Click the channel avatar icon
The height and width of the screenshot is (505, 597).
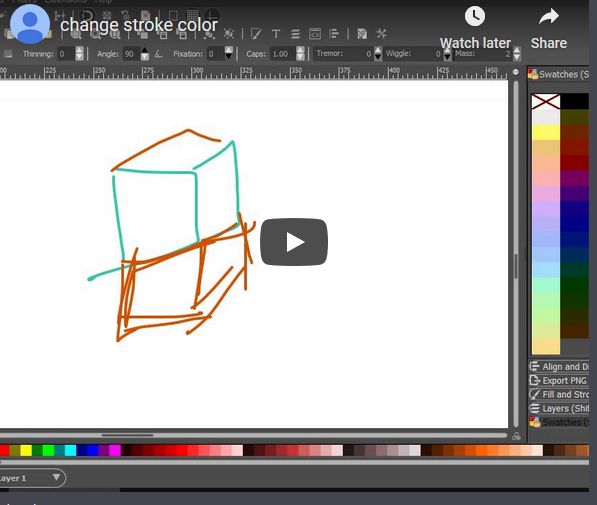30,24
